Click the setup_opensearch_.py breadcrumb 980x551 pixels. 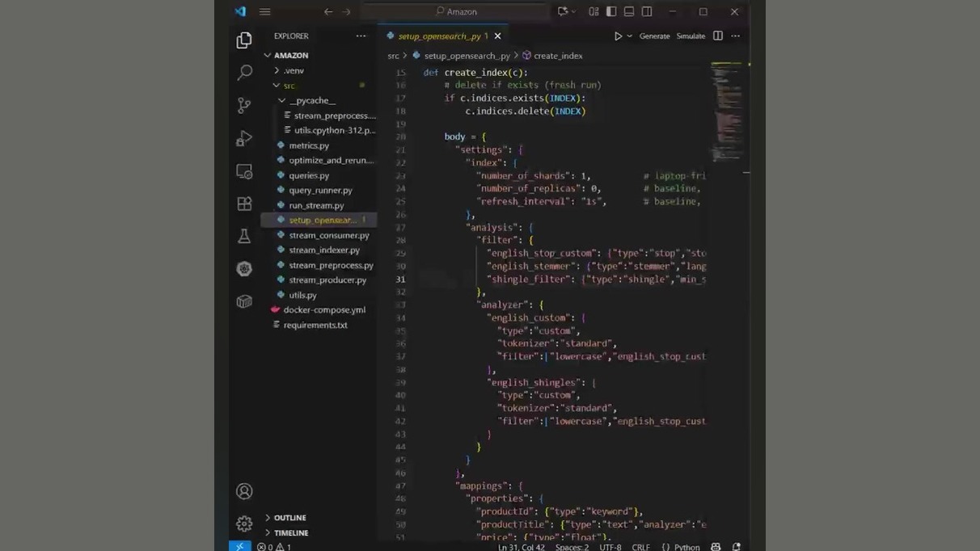467,56
